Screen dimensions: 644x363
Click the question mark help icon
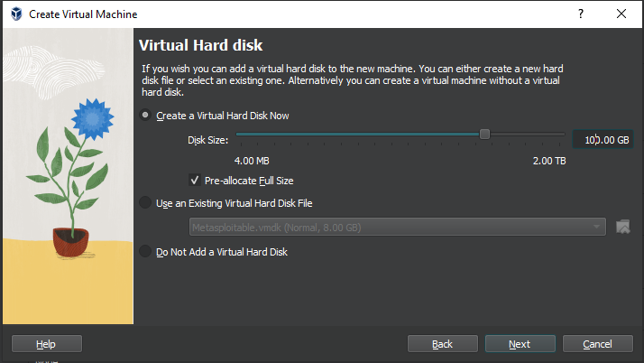(580, 14)
